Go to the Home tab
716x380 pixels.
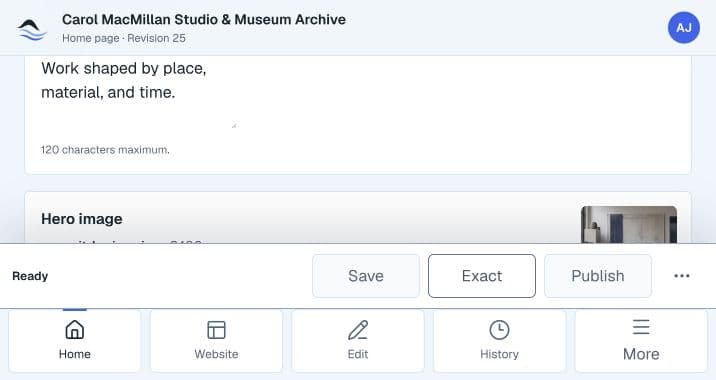(75, 340)
